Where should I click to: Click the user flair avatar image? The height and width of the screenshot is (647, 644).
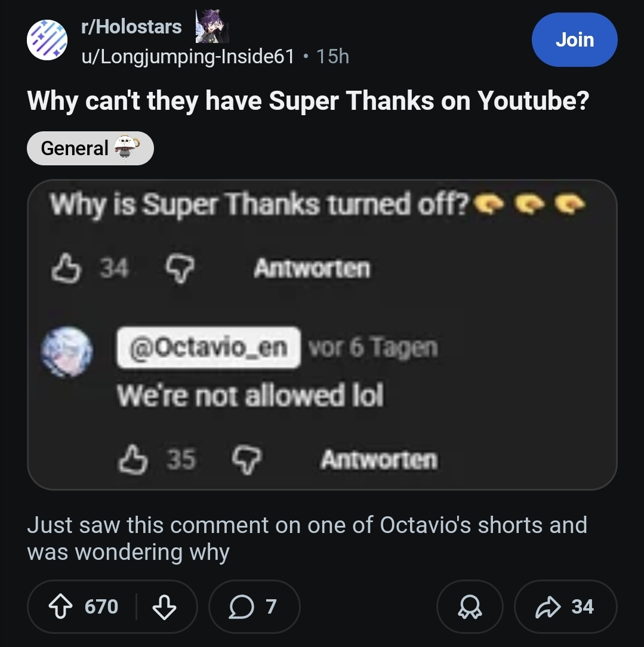click(x=211, y=26)
